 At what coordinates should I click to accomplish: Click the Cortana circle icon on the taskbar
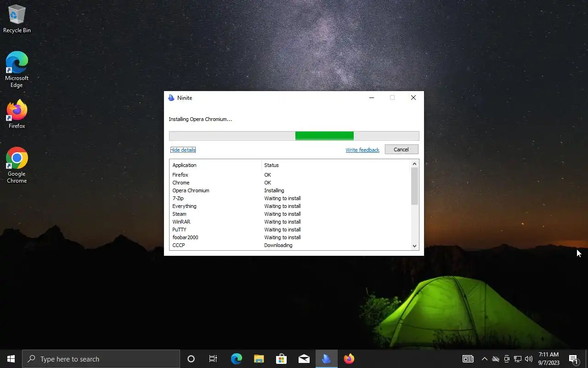(x=191, y=359)
